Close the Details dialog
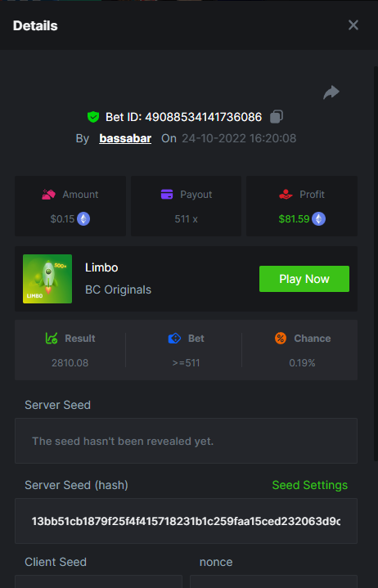 coord(353,25)
